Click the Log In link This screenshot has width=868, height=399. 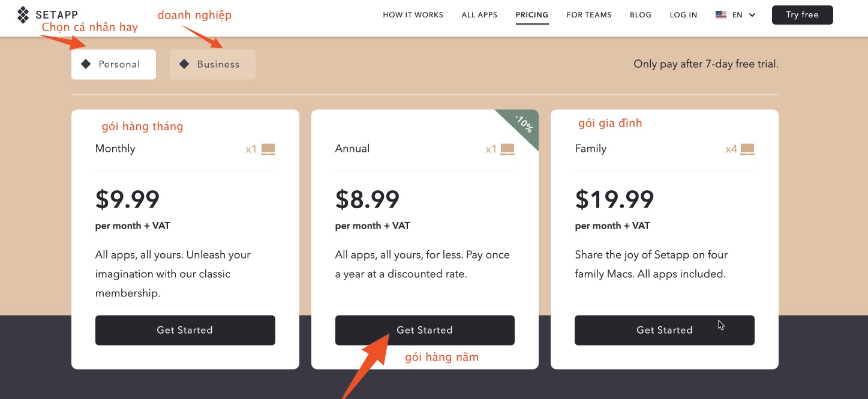pos(683,15)
